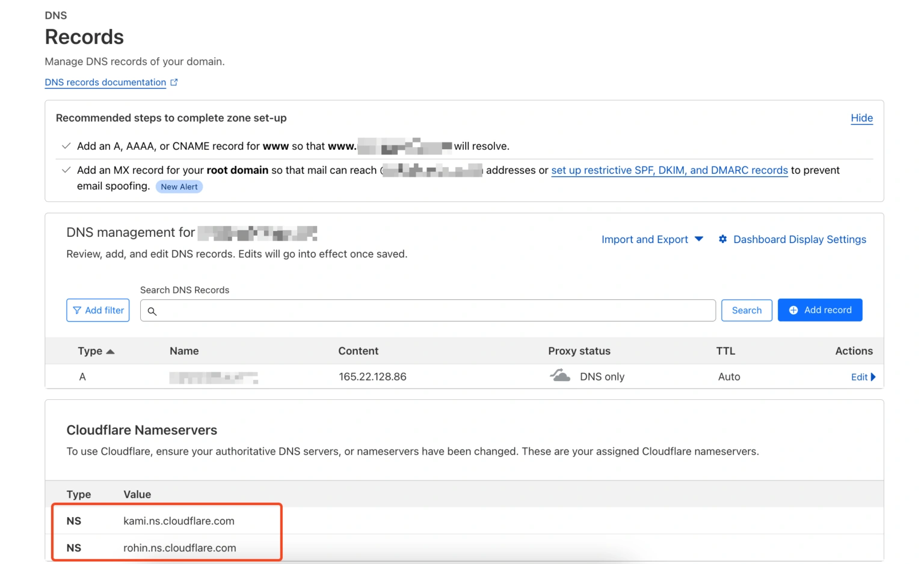Click the grey cloud DNS only icon
The image size is (924, 564).
(560, 376)
